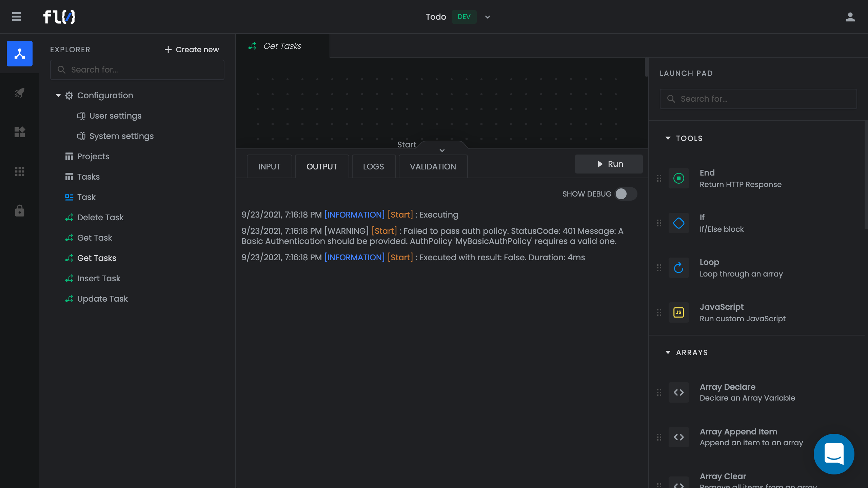The height and width of the screenshot is (488, 868).
Task: Click the End tool icon
Action: pos(678,178)
